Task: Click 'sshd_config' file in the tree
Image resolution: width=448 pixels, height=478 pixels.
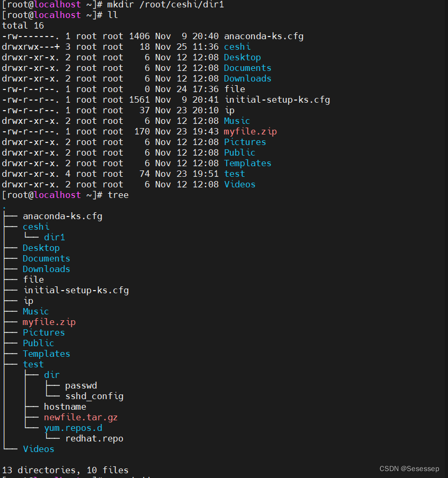Action: (94, 396)
